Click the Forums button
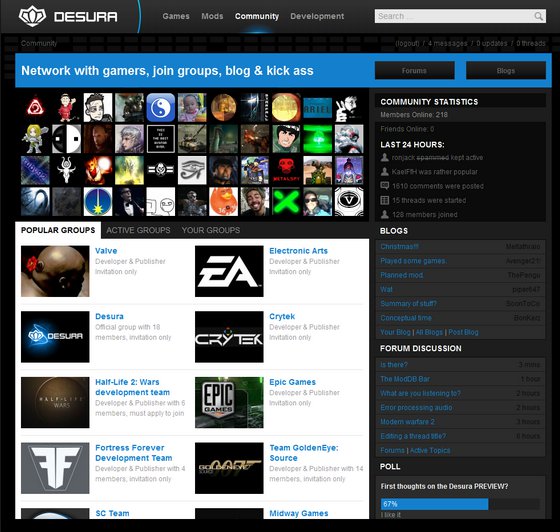Viewport: 560px width, 532px height. tap(415, 70)
